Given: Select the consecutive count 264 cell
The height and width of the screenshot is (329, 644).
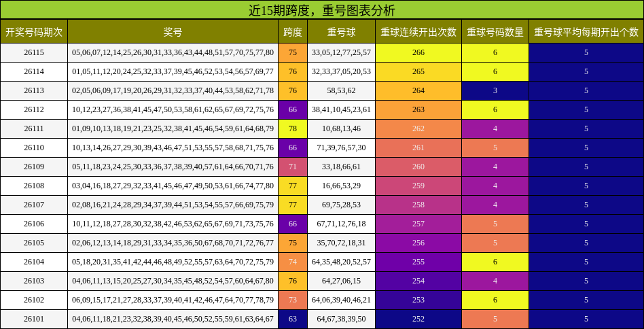Looking at the screenshot, I should [418, 90].
